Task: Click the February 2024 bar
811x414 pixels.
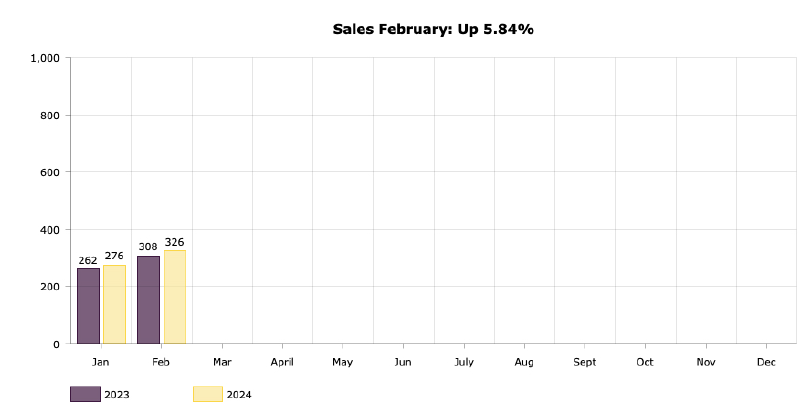Action: click(x=175, y=297)
